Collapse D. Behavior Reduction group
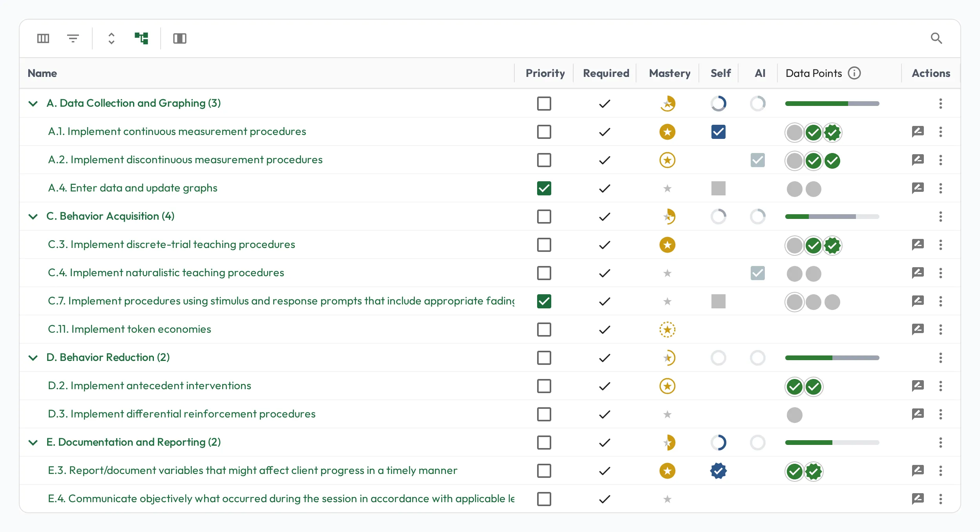Viewport: 980px width, 532px height. coord(33,358)
